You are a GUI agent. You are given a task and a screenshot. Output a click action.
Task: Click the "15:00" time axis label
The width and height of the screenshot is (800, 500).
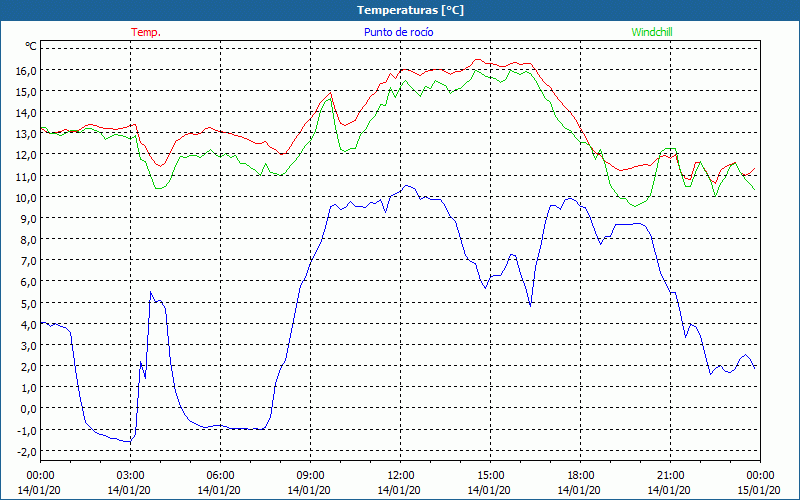490,476
